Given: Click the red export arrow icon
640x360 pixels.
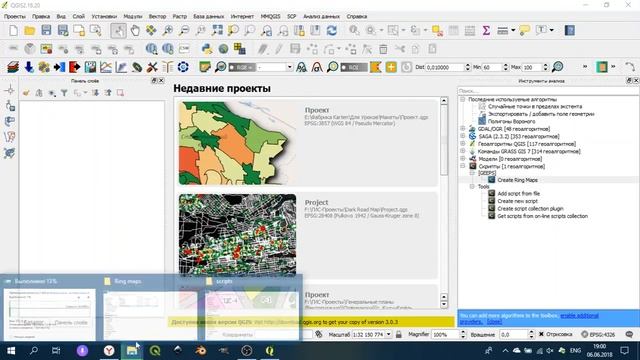Looking at the screenshot, I should [75, 67].
